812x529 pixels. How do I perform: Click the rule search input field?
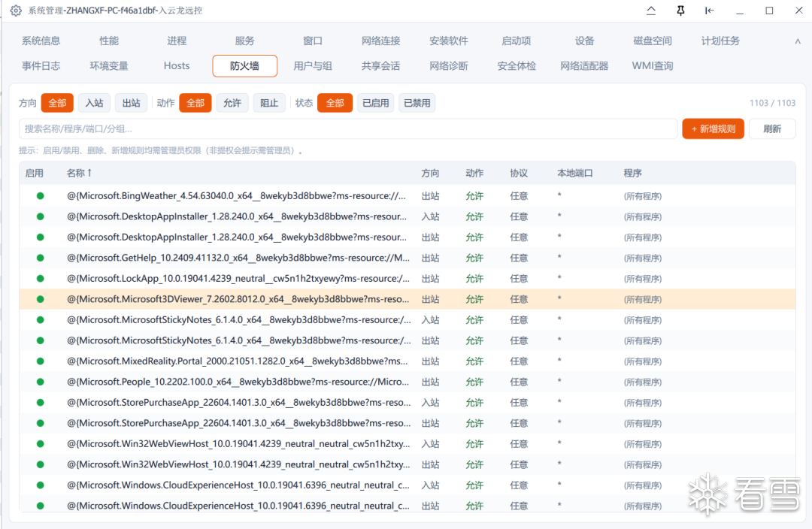(348, 129)
